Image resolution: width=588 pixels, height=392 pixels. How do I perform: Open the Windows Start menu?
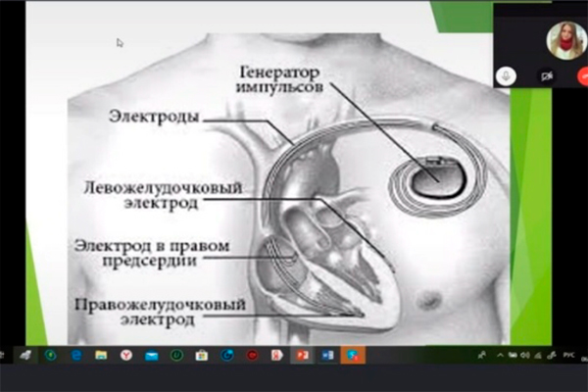point(5,354)
